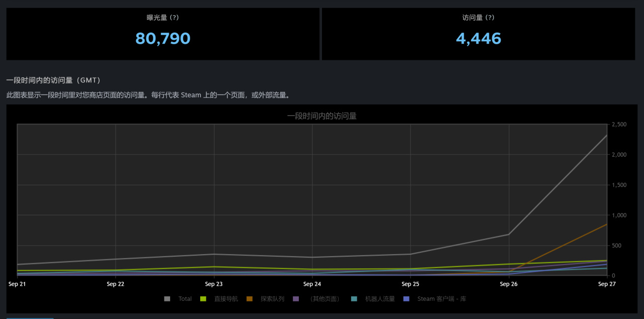Click the Sep 25 x-axis date label

click(x=410, y=284)
